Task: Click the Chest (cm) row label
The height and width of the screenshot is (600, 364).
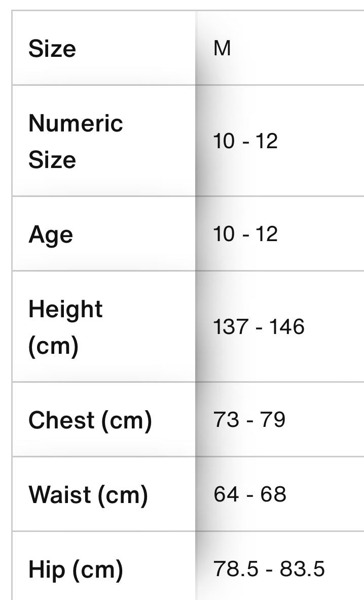Action: coord(90,420)
